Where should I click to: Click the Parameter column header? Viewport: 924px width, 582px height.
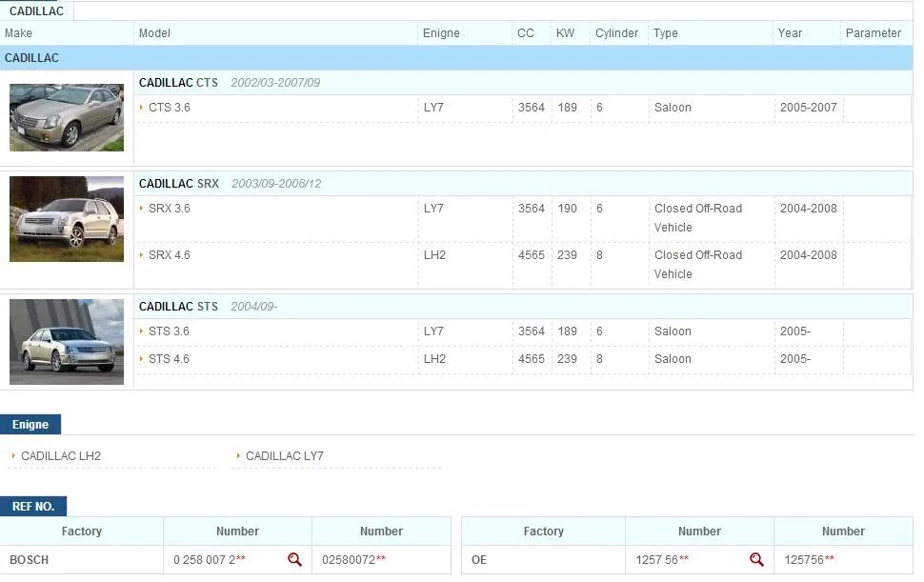click(x=874, y=33)
